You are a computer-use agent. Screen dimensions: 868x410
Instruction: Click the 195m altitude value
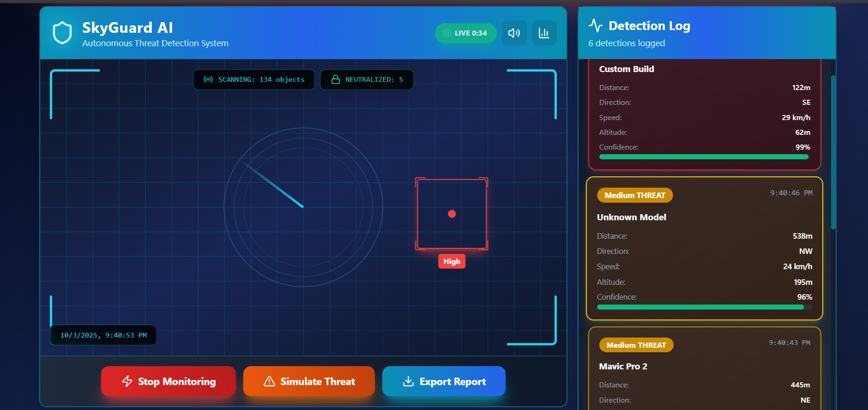(803, 282)
